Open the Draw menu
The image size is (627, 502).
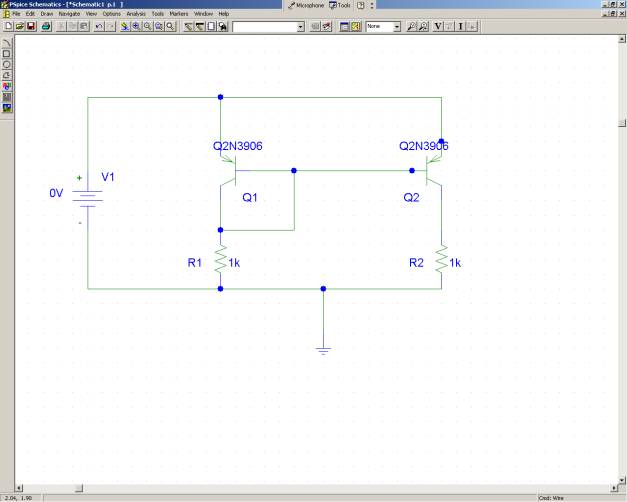tap(46, 13)
